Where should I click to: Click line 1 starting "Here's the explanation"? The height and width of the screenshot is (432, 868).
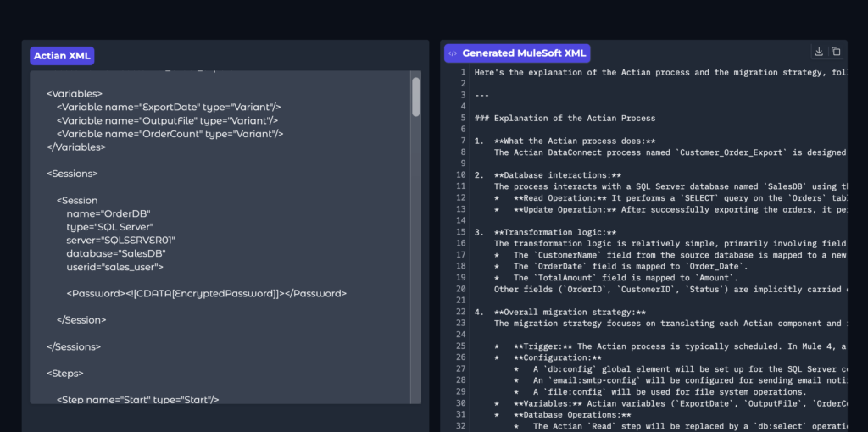pyautogui.click(x=660, y=72)
